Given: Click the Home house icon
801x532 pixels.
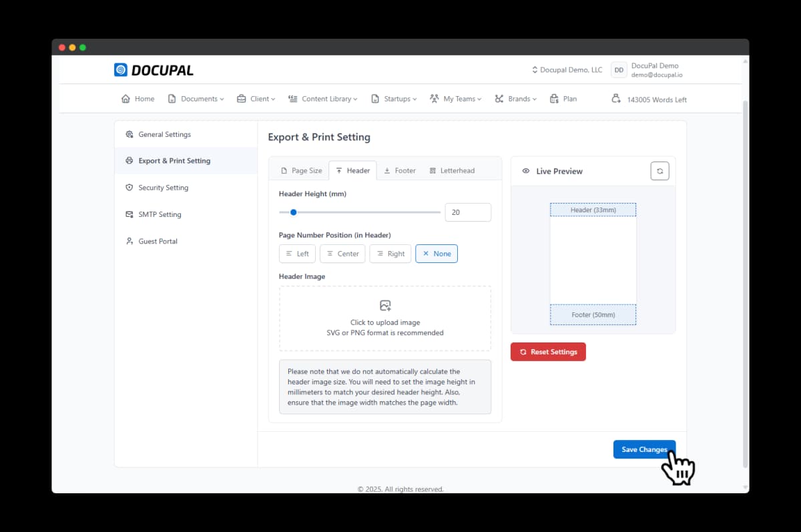Looking at the screenshot, I should coord(125,99).
